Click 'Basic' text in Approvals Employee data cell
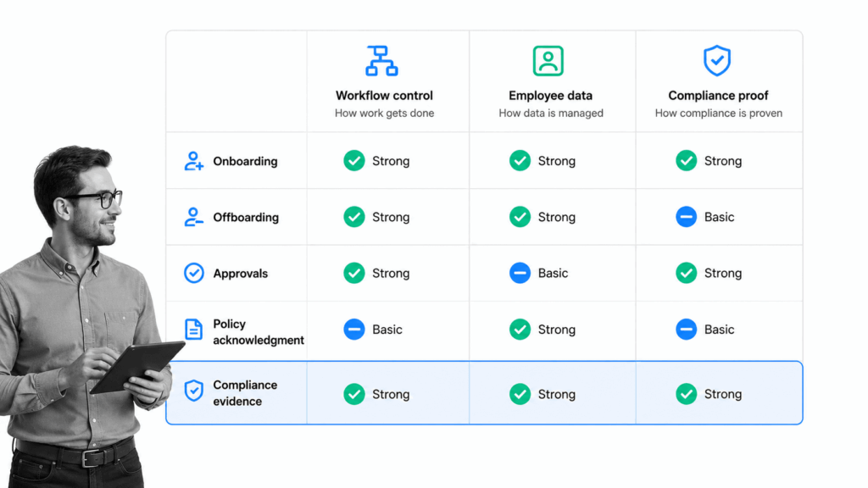Image resolution: width=868 pixels, height=488 pixels. [553, 273]
